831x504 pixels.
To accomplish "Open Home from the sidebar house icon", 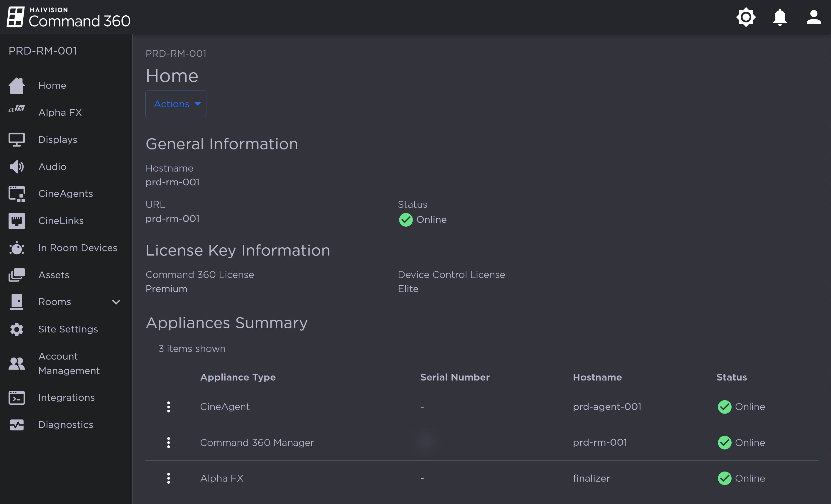I will click(x=17, y=85).
